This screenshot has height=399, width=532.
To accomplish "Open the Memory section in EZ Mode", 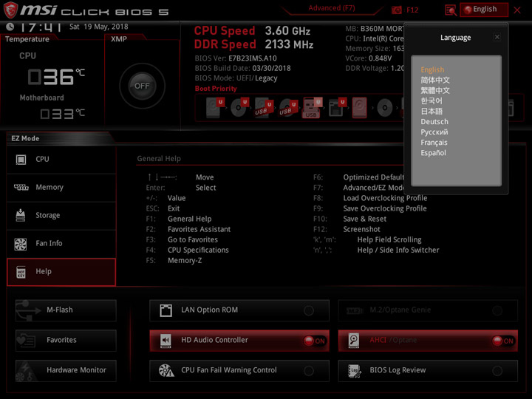I will pyautogui.click(x=61, y=187).
